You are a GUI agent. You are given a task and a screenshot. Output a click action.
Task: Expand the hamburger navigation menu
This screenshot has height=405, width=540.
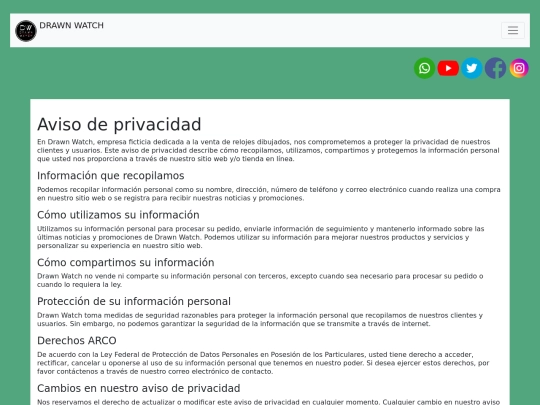[x=513, y=30]
